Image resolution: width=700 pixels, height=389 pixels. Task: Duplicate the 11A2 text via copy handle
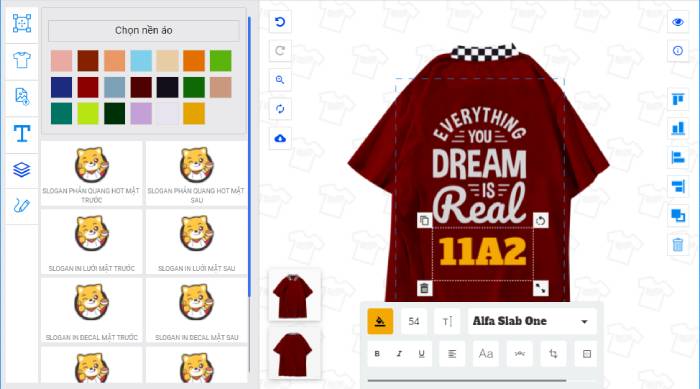point(424,221)
